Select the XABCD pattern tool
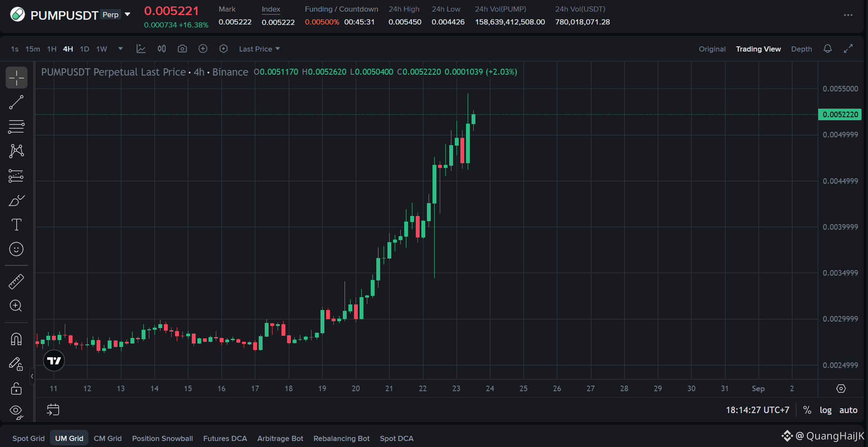The width and height of the screenshot is (868, 447). point(16,151)
